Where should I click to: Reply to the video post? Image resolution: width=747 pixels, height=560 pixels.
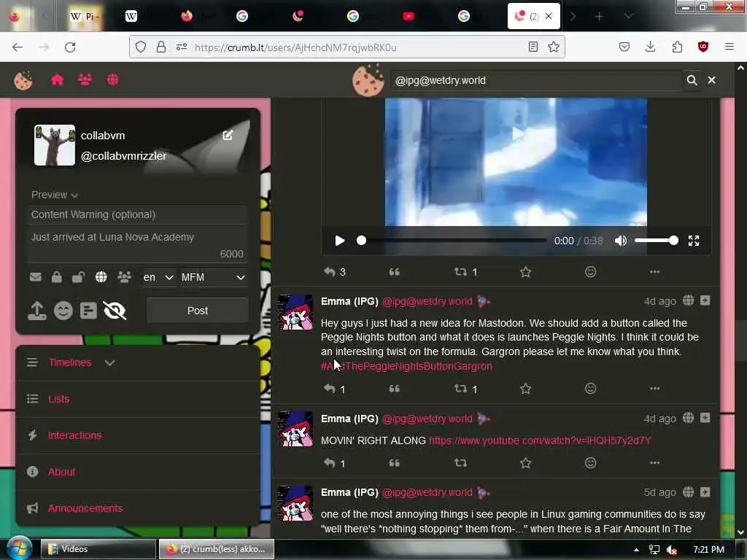pyautogui.click(x=330, y=272)
